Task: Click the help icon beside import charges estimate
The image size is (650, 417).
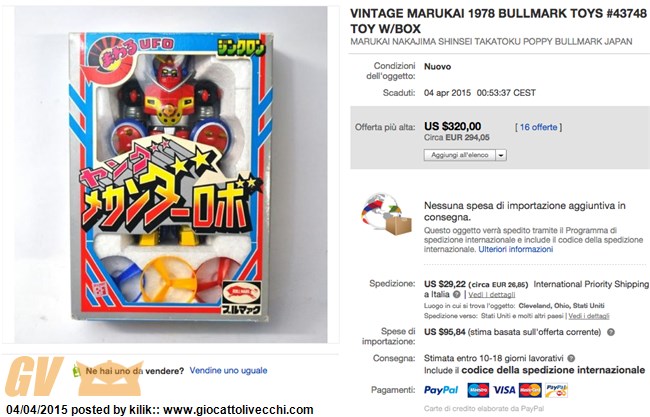Action: [x=611, y=332]
